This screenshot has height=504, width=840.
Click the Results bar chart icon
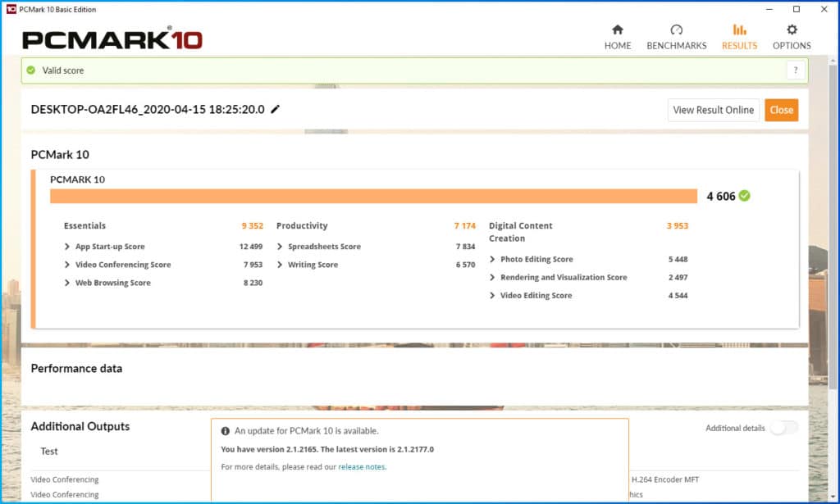click(x=739, y=30)
